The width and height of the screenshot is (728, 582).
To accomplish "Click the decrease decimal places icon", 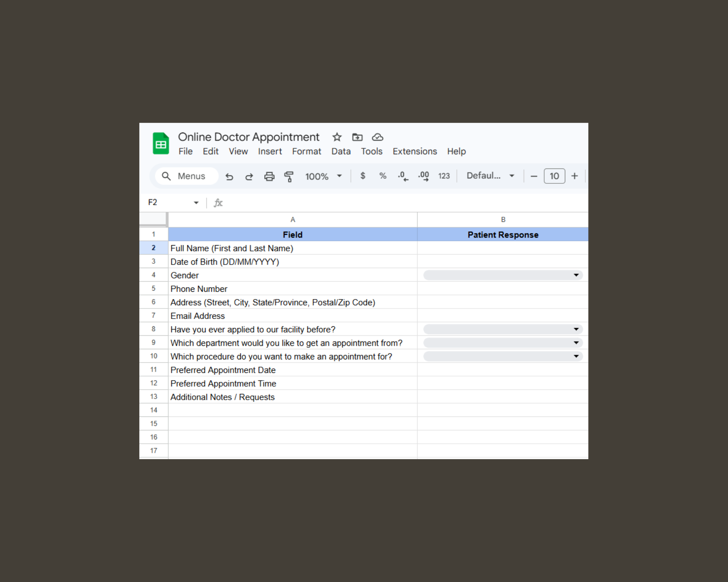I will (x=403, y=176).
